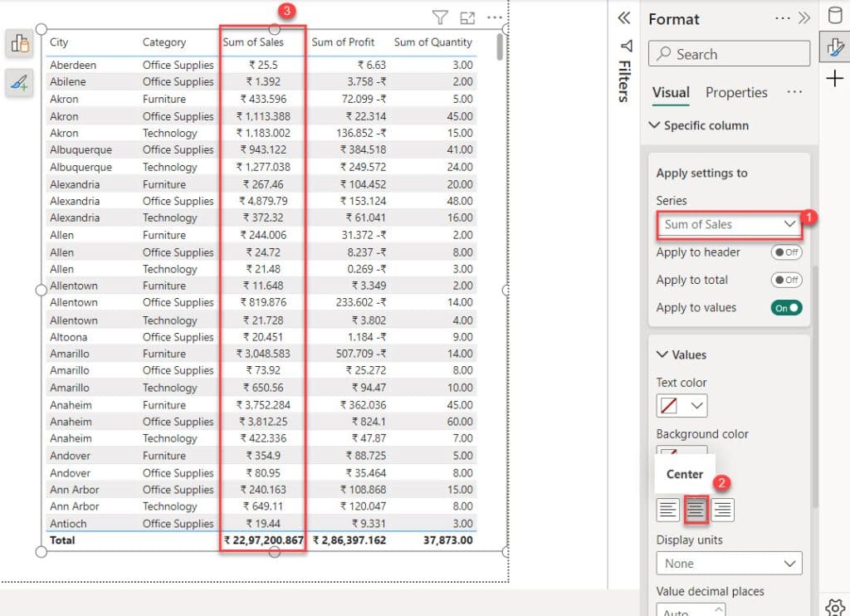Click quantity value 60.00
850x616 pixels.
pyautogui.click(x=460, y=422)
